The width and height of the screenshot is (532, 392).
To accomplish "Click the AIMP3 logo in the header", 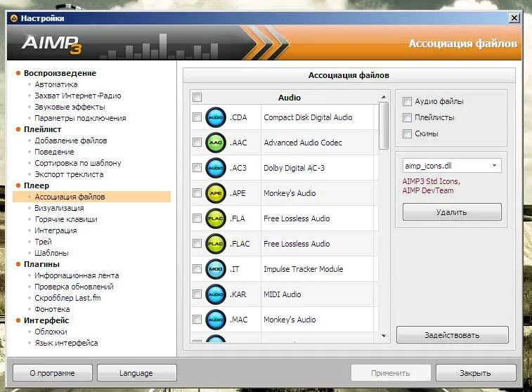I will [51, 44].
